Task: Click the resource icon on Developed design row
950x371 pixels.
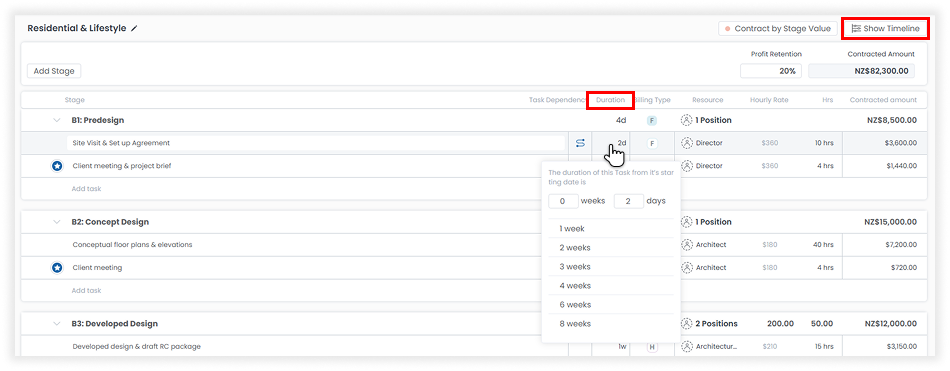Action: [686, 347]
